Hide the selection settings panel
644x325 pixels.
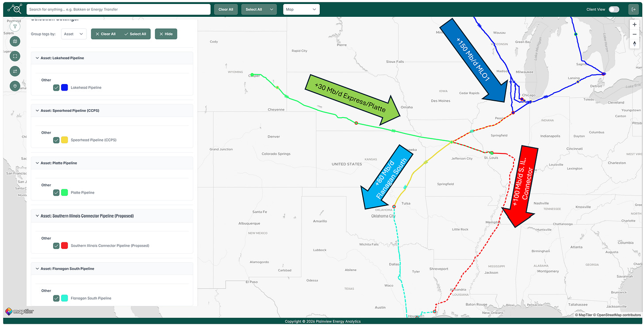[166, 34]
